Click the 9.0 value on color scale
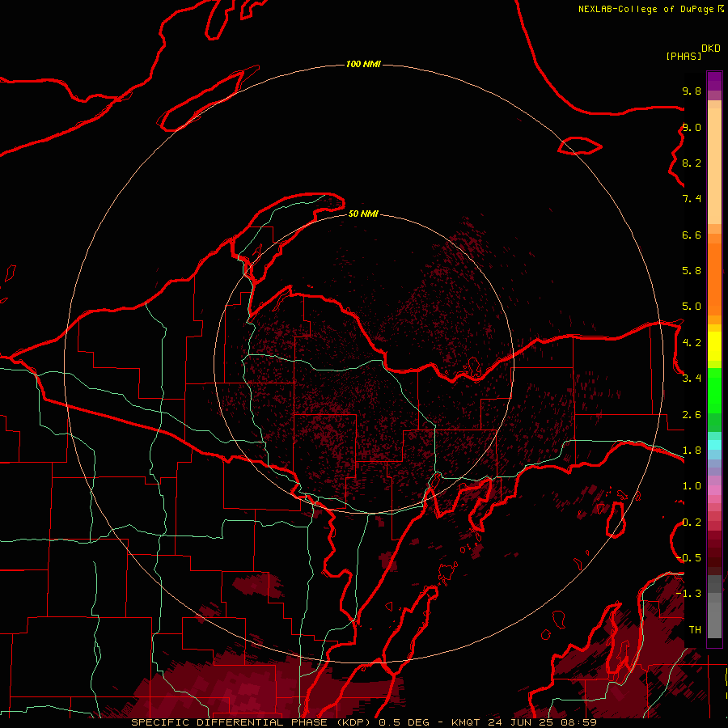Image resolution: width=728 pixels, height=728 pixels. (x=692, y=127)
